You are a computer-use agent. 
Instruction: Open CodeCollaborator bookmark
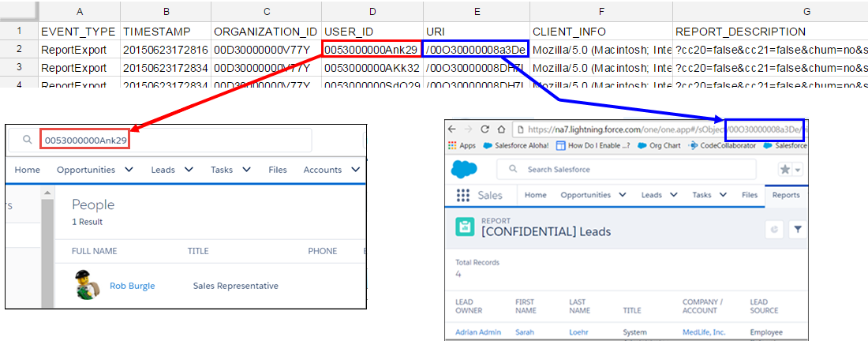click(x=722, y=145)
